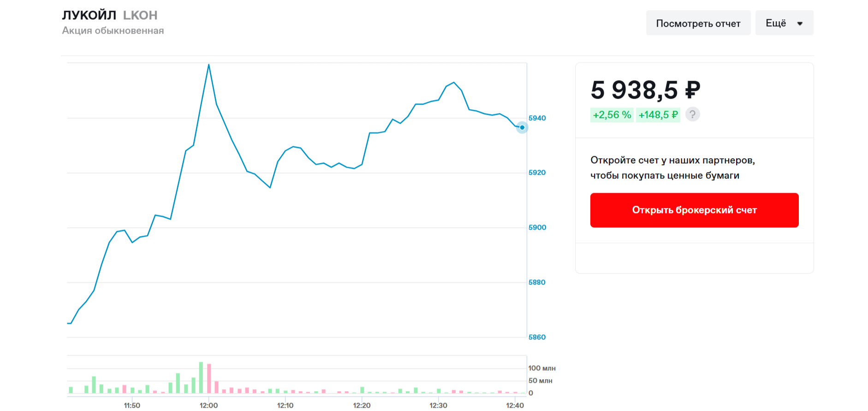Click the tallest green volume bar
868x411 pixels.
[201, 377]
